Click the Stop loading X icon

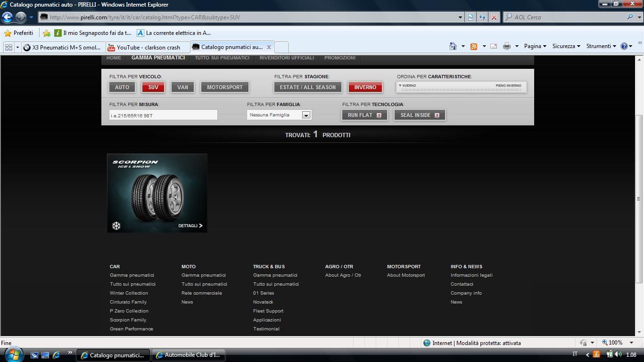click(x=494, y=17)
